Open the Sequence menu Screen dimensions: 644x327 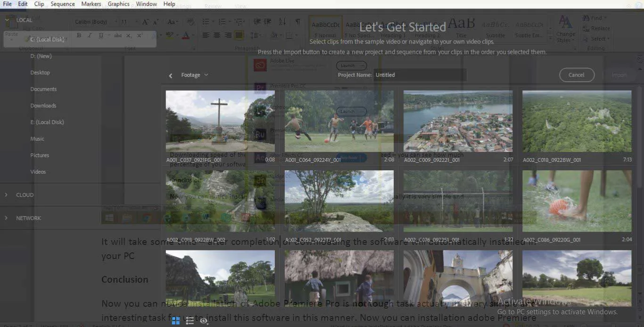63,4
